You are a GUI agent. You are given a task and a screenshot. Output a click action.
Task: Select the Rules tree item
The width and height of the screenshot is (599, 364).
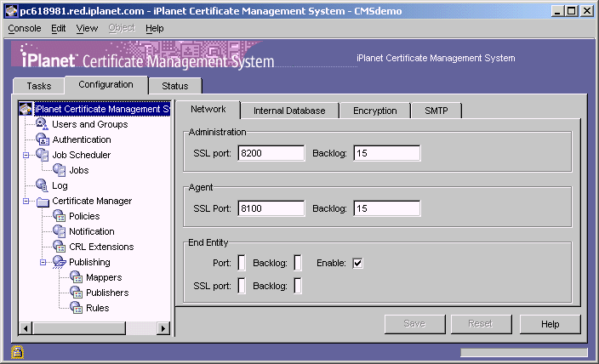(97, 308)
